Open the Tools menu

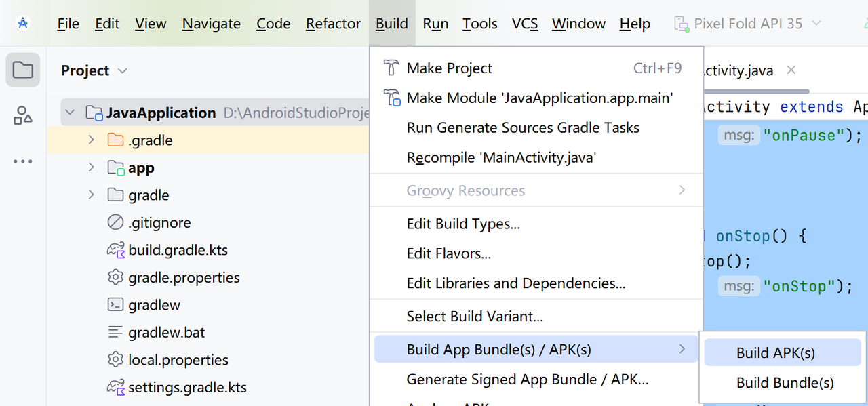point(480,24)
